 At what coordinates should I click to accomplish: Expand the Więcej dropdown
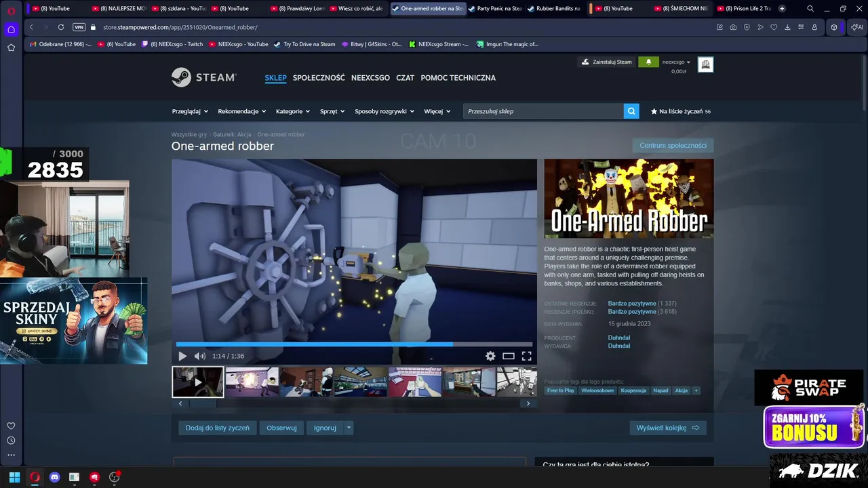437,111
